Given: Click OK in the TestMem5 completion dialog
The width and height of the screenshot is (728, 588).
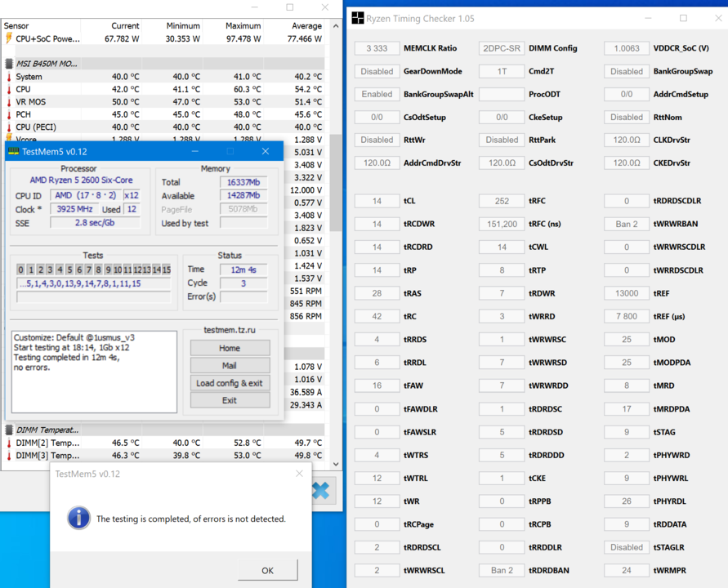Looking at the screenshot, I should [267, 570].
